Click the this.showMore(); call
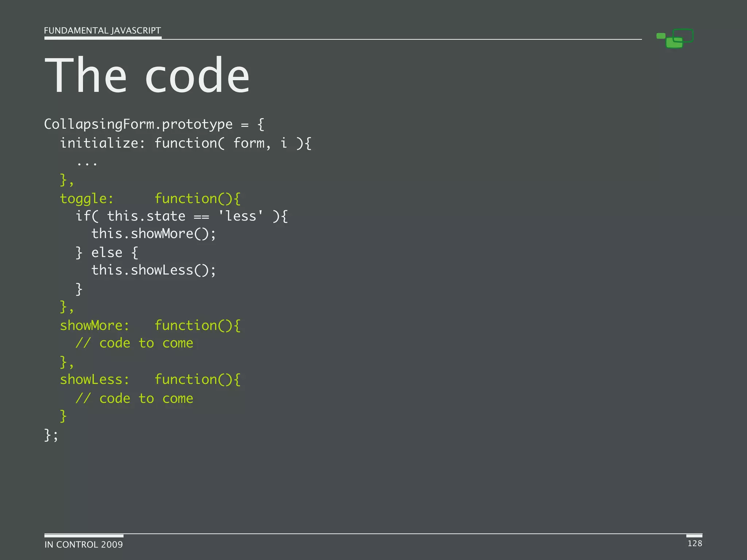747x560 pixels. click(154, 234)
